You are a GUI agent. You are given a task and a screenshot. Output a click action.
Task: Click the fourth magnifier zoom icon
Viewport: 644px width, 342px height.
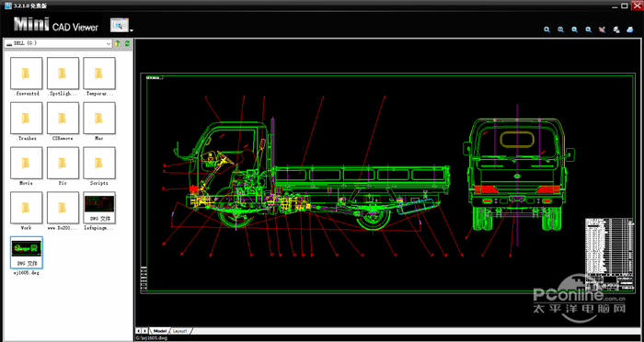coord(589,29)
